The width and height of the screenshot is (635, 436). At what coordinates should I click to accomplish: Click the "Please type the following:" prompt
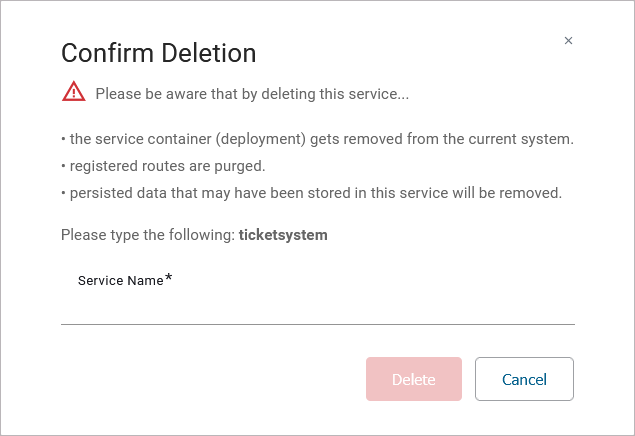point(148,236)
